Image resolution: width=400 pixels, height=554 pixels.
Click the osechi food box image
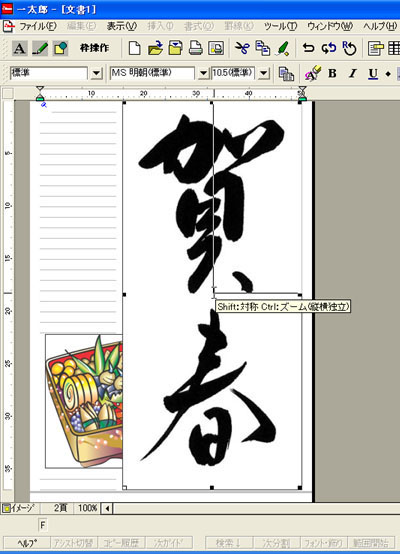pos(84,401)
